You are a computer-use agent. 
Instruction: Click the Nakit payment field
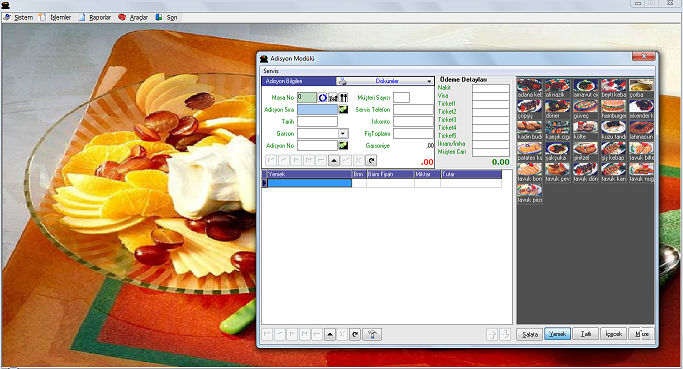(x=491, y=88)
